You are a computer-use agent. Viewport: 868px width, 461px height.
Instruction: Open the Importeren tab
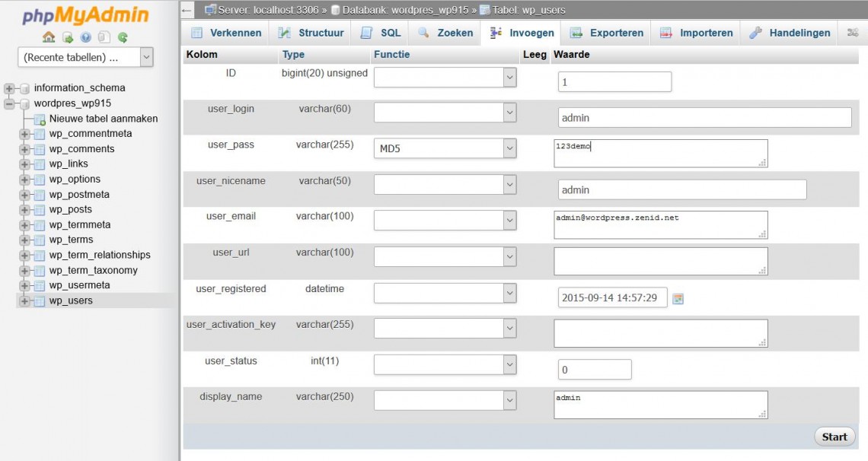point(696,33)
